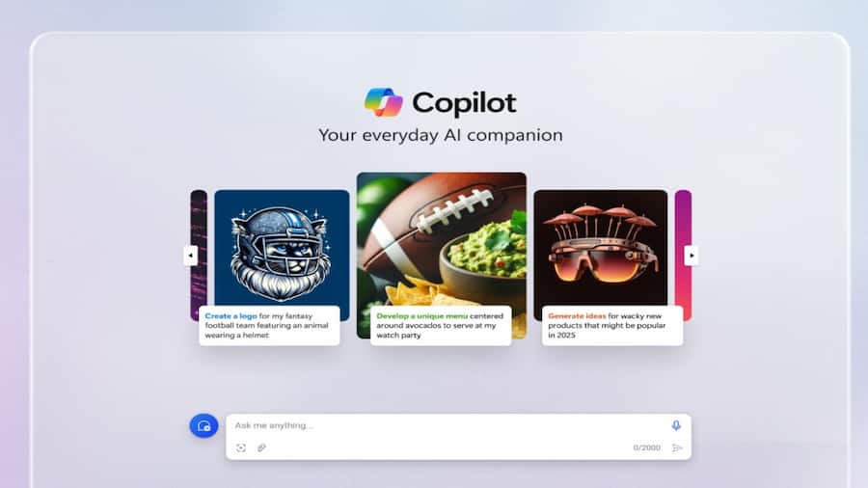Click the visual search screenshot icon

(x=241, y=447)
